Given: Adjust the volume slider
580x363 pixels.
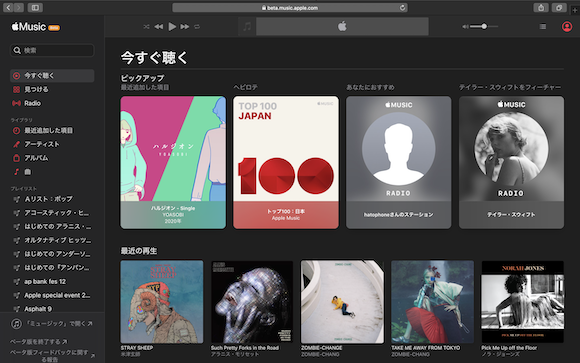Looking at the screenshot, I should click(x=484, y=27).
